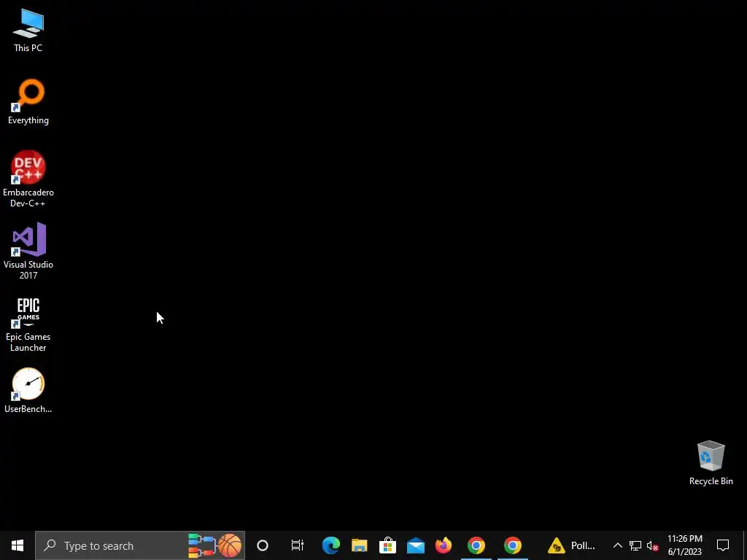Image resolution: width=747 pixels, height=560 pixels.
Task: Click the muted volume tray icon
Action: [653, 545]
